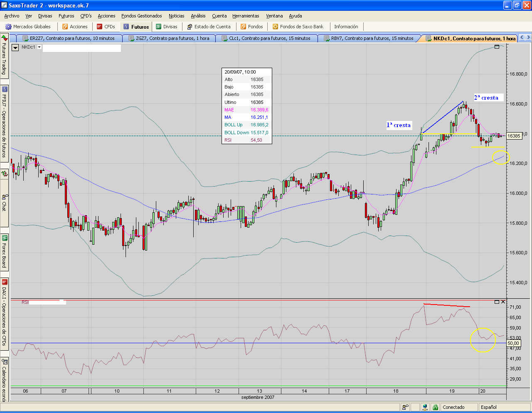This screenshot has height=413, width=532.
Task: Click the instrument search field beside NKDc1
Action: (x=82, y=48)
